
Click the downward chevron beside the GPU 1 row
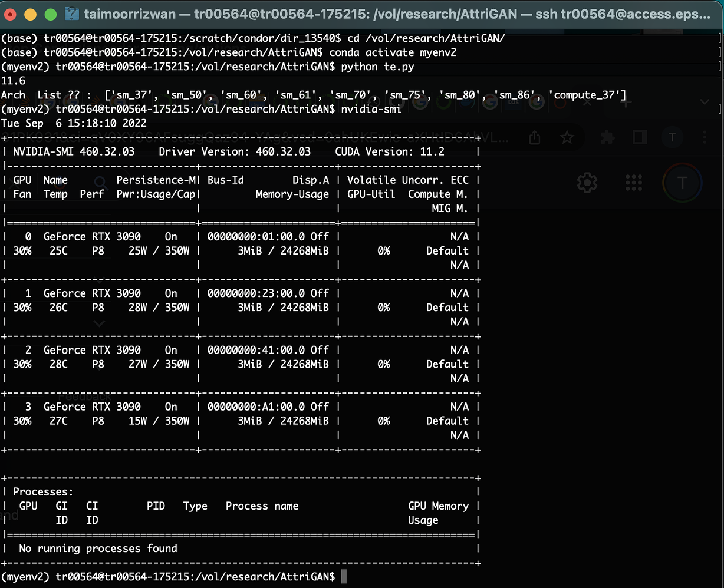(x=98, y=323)
